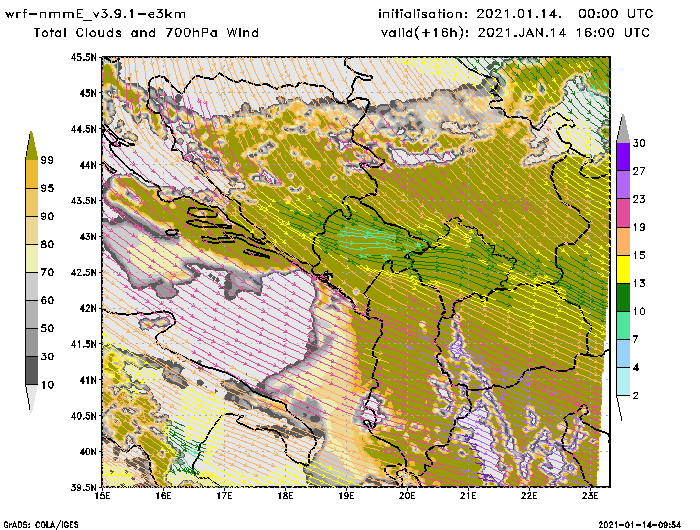The width and height of the screenshot is (700, 530).
Task: Click the 10-13 wind speed dark green band
Action: point(623,297)
